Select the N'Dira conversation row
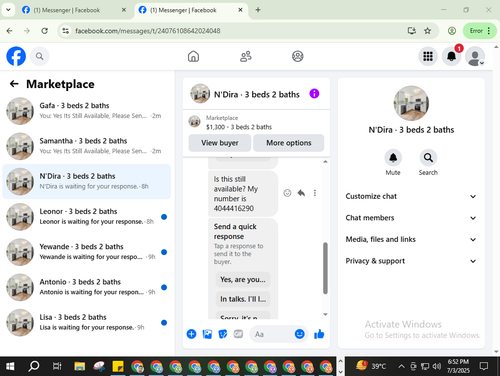 click(87, 181)
